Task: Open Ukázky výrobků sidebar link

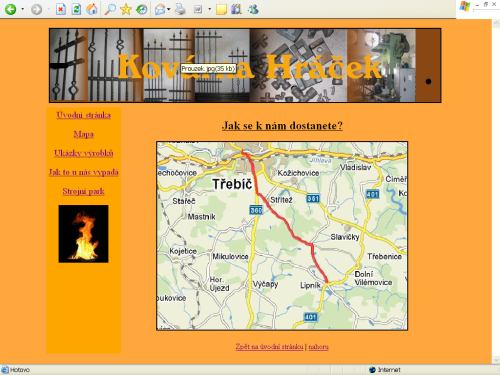Action: (x=84, y=153)
